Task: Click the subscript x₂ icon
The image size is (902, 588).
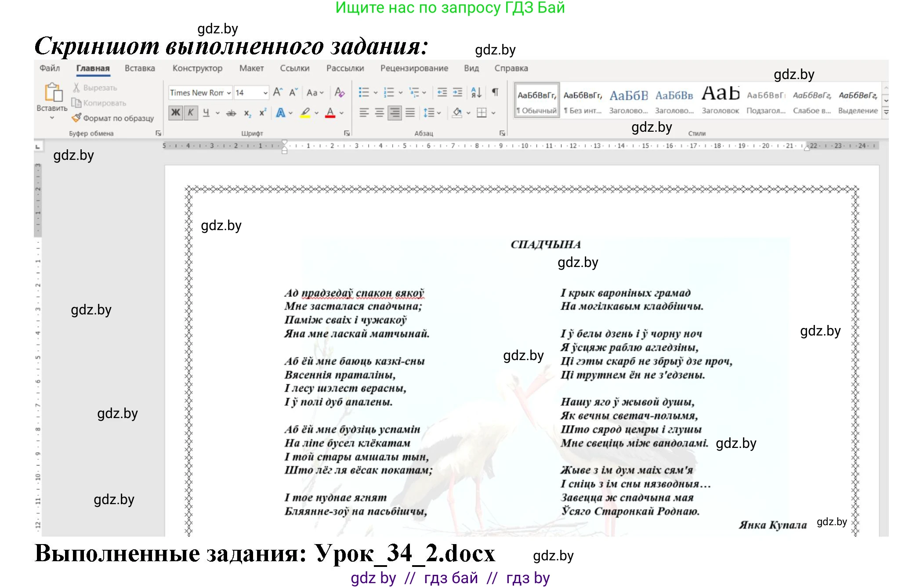Action: (247, 114)
